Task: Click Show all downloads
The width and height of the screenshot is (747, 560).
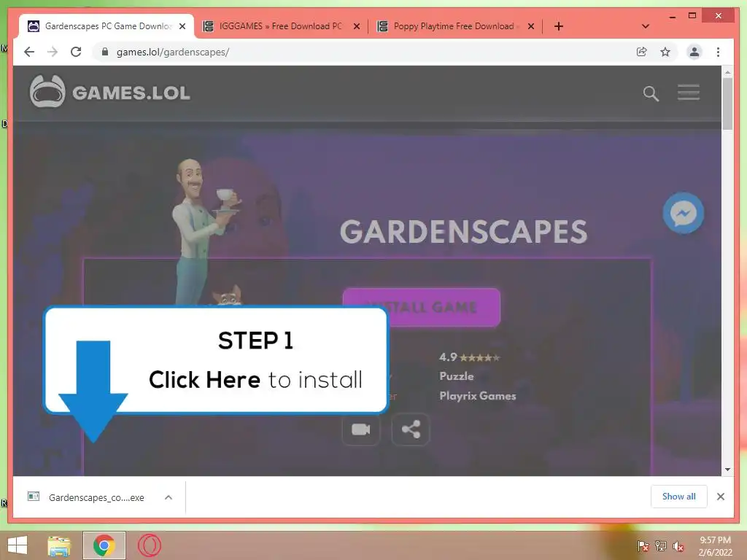Action: pos(678,497)
